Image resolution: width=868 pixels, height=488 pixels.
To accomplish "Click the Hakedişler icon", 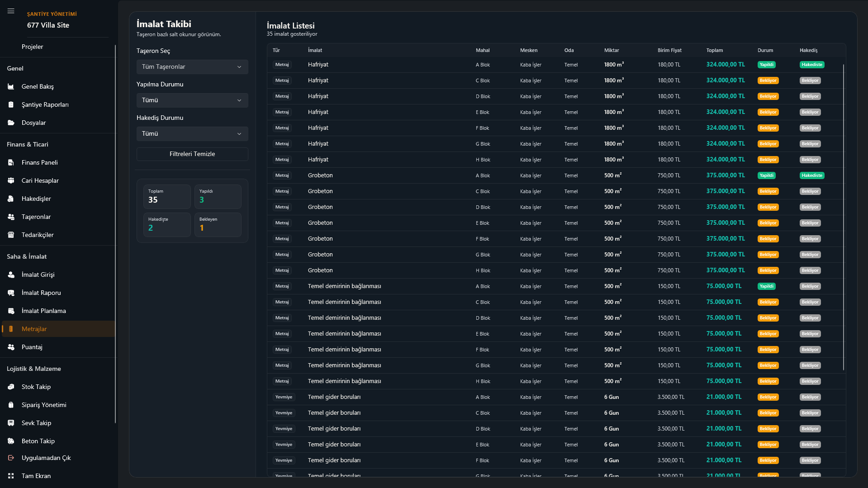I will [11, 199].
